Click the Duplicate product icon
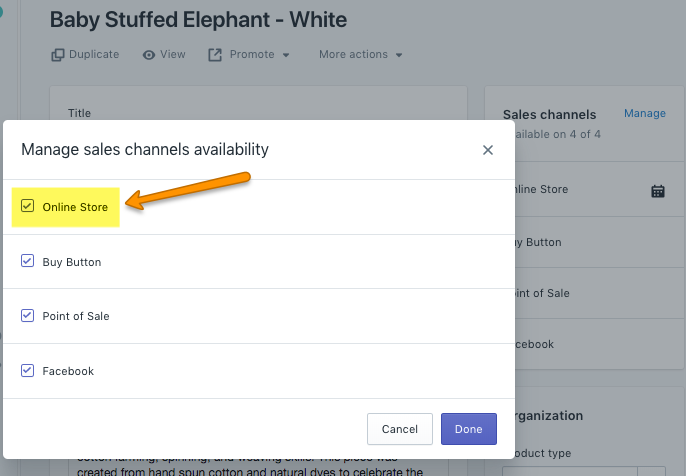 click(x=58, y=55)
